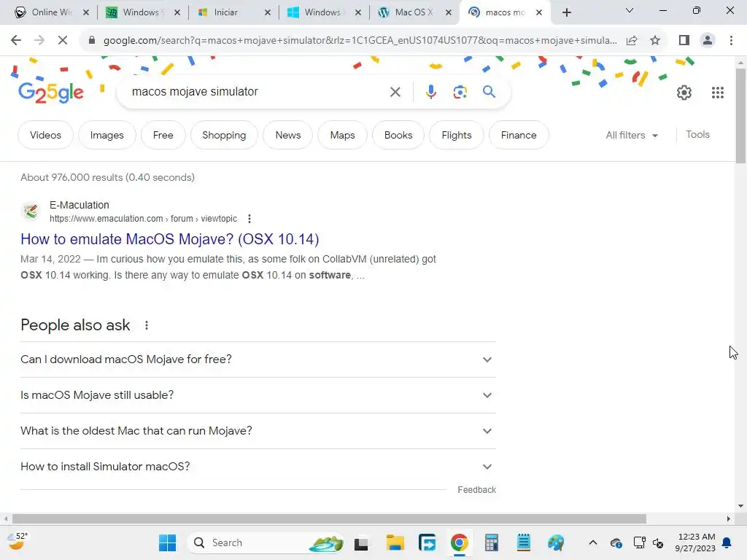Select the Free filter chip

pyautogui.click(x=163, y=135)
